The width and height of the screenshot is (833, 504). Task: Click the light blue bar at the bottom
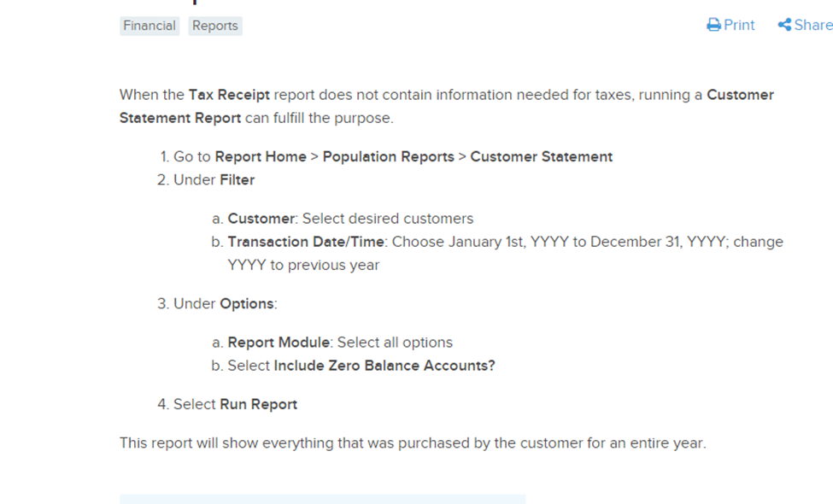322,499
